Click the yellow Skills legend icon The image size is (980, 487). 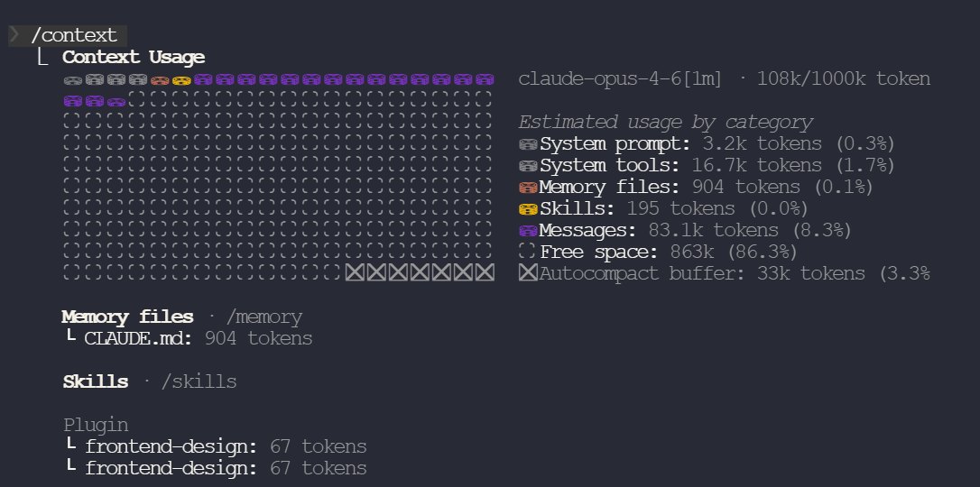[x=528, y=209]
